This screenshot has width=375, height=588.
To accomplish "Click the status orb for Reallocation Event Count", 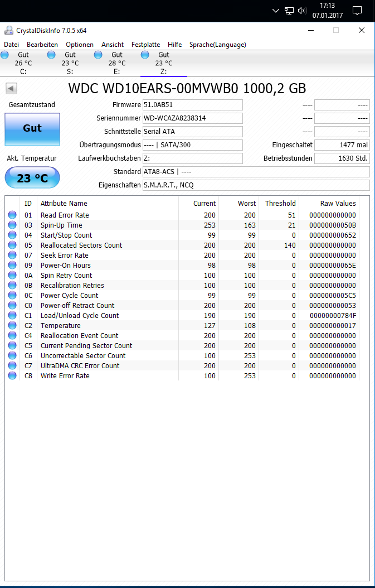I will (12, 335).
